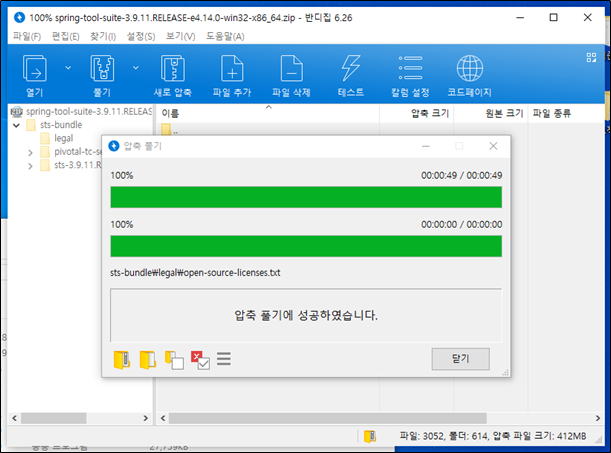The height and width of the screenshot is (453, 611).
Task: Close the 압축 풀기 dialog with X
Action: pos(493,146)
